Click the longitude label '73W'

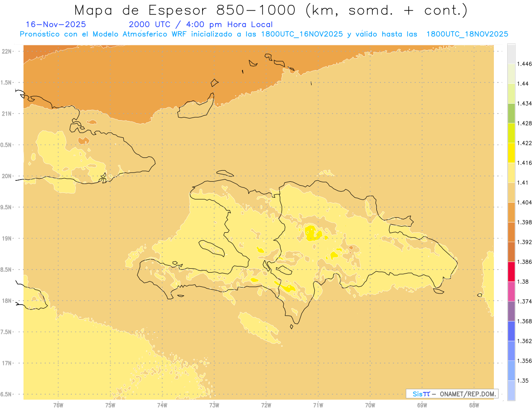[214, 405]
